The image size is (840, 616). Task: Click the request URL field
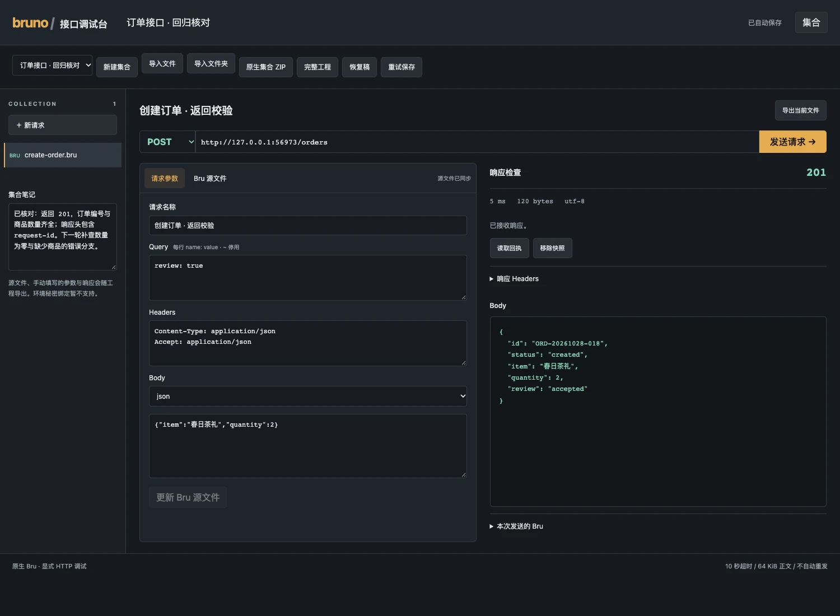477,142
